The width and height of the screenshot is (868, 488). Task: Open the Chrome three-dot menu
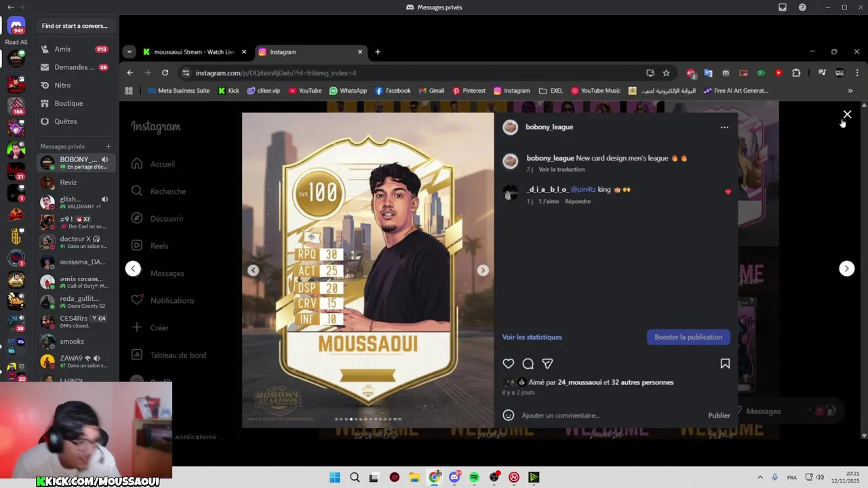tap(858, 73)
